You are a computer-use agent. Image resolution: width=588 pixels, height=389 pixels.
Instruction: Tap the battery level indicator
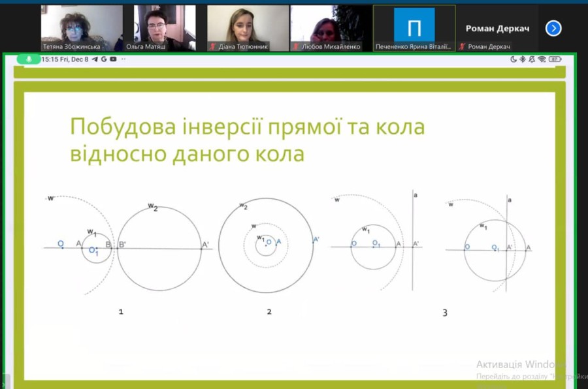pyautogui.click(x=555, y=59)
